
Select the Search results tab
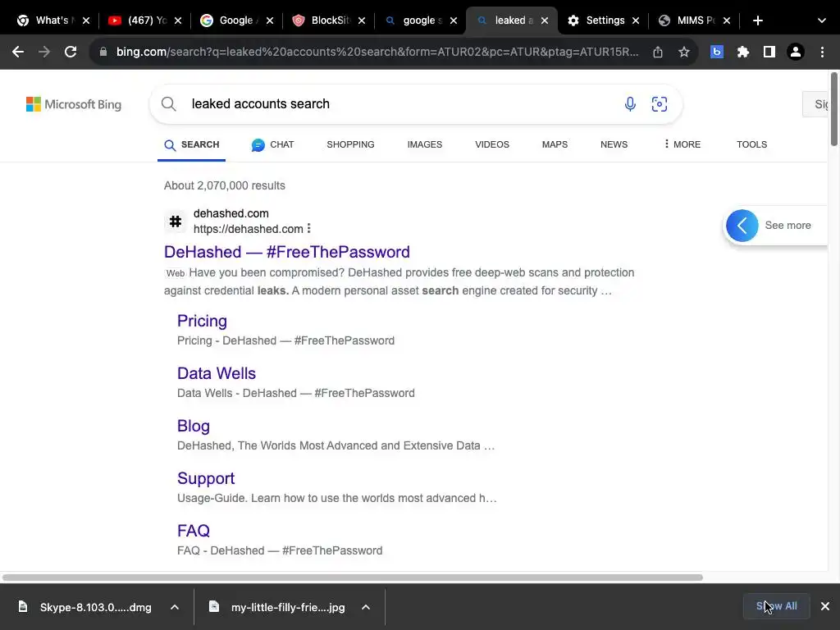[192, 144]
